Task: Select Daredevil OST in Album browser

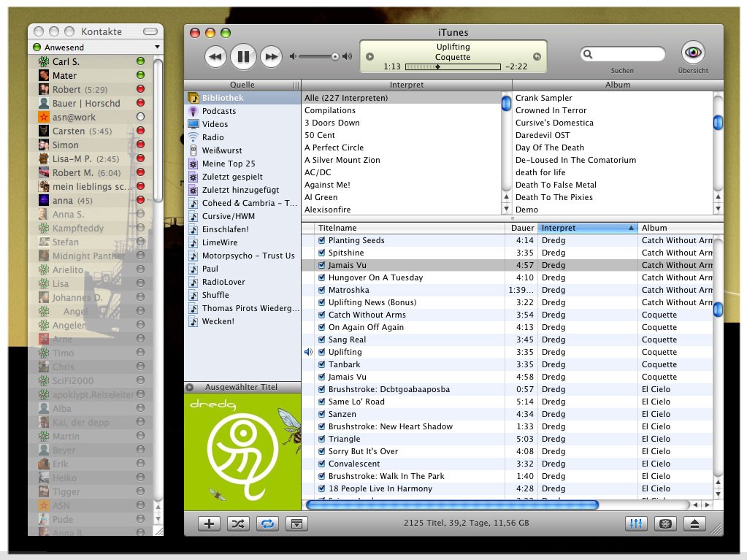Action: [x=613, y=135]
